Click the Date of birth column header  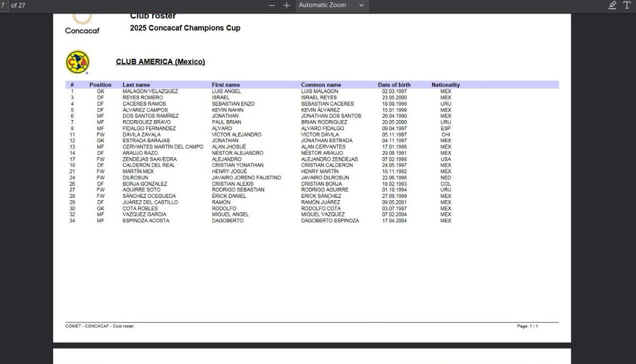(x=394, y=85)
